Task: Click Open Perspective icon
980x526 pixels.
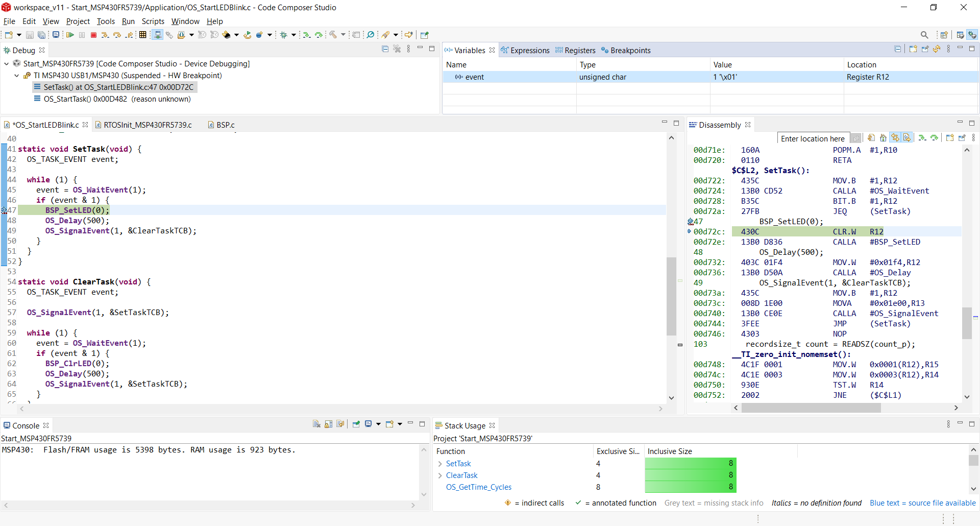Action: [944, 35]
